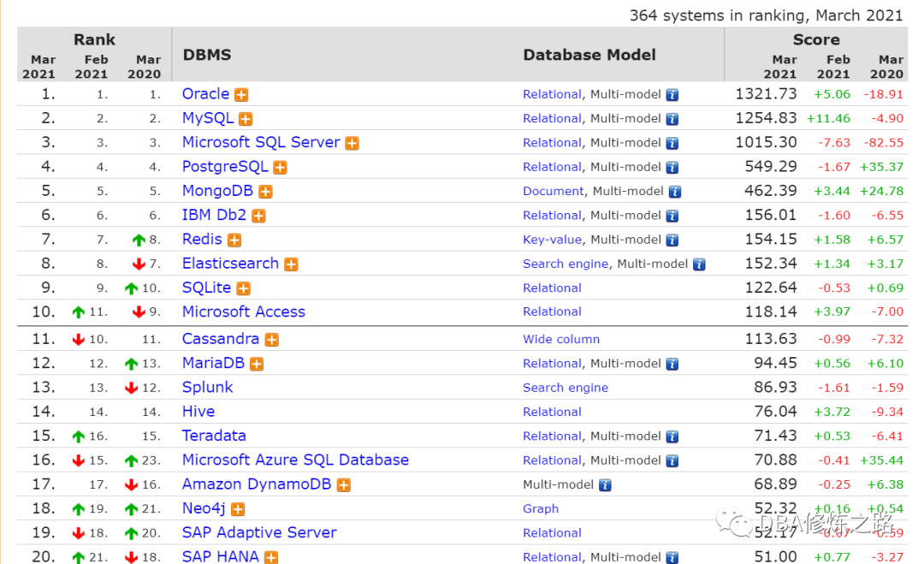Click the plus icon next to SAP HANA

[271, 557]
